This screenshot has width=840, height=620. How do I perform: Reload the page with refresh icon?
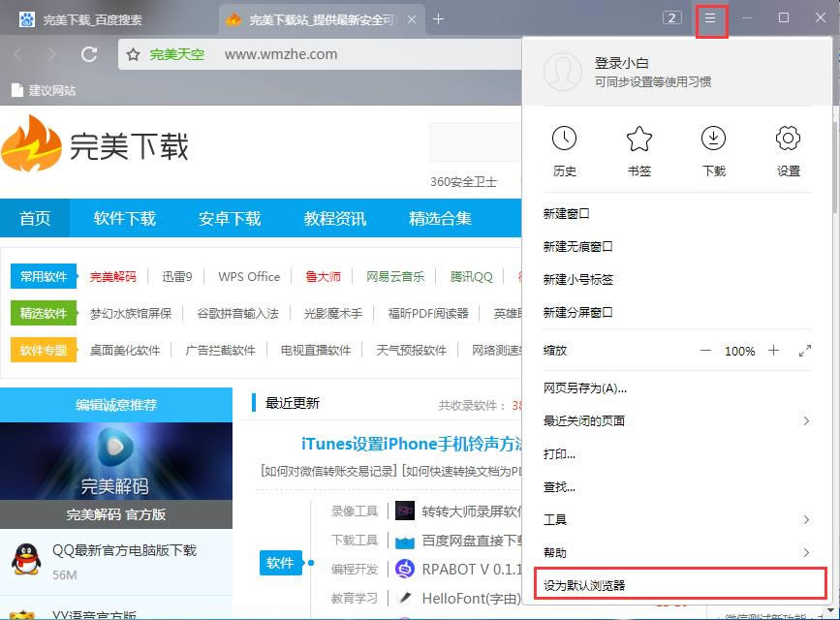coord(89,54)
